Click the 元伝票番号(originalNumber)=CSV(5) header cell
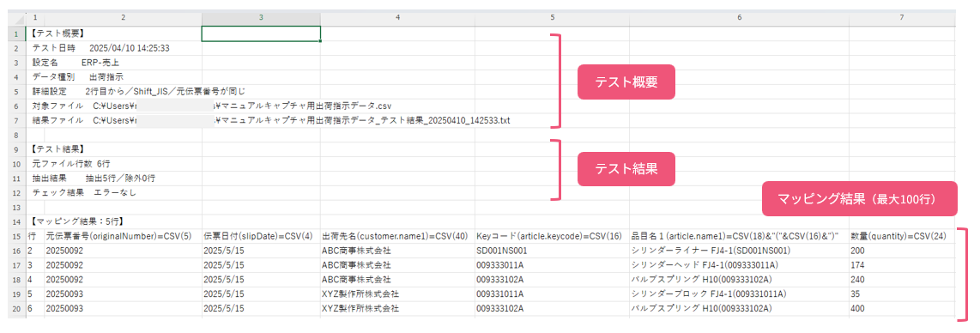The width and height of the screenshot is (980, 333). click(123, 236)
